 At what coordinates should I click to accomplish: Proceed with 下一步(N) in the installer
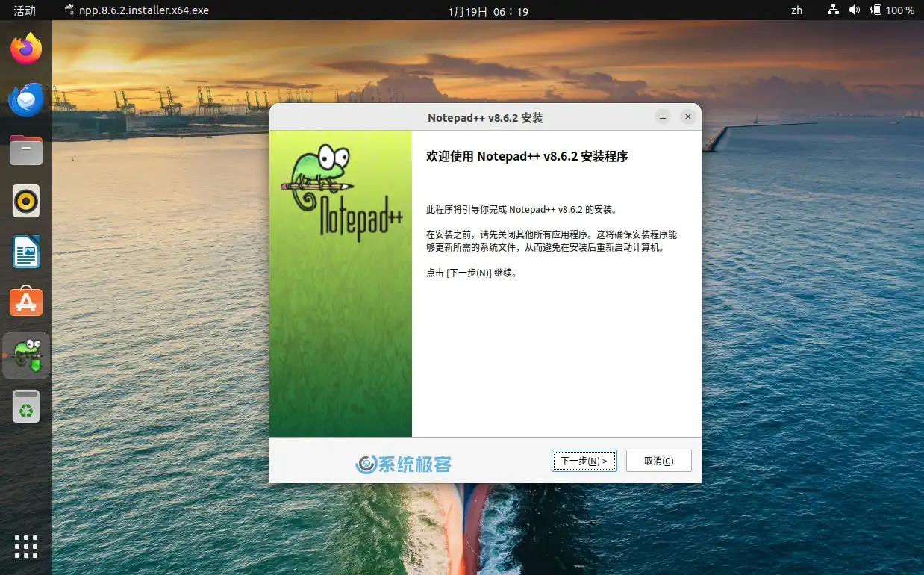click(x=584, y=461)
